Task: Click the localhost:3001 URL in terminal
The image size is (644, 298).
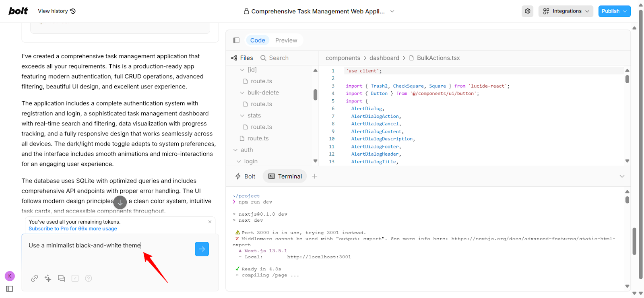Action: coord(319,257)
